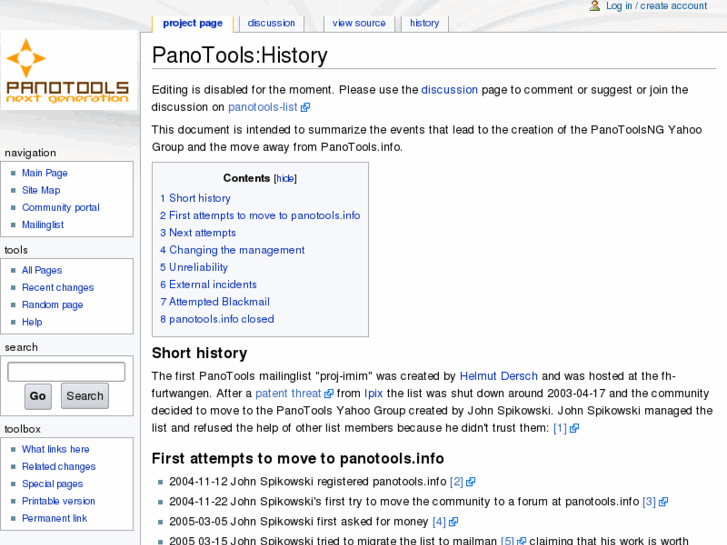Click external link icon after reference [2]
727x545 pixels.
pos(471,482)
